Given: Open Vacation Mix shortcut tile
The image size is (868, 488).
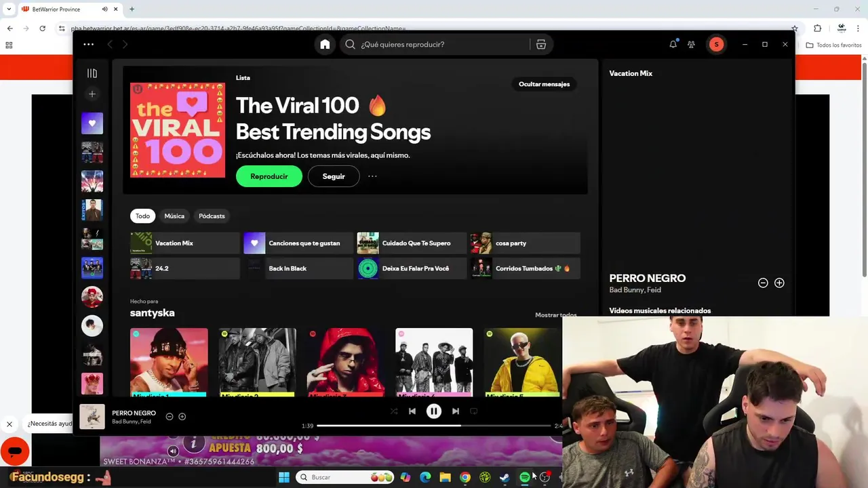Looking at the screenshot, I should [x=185, y=243].
